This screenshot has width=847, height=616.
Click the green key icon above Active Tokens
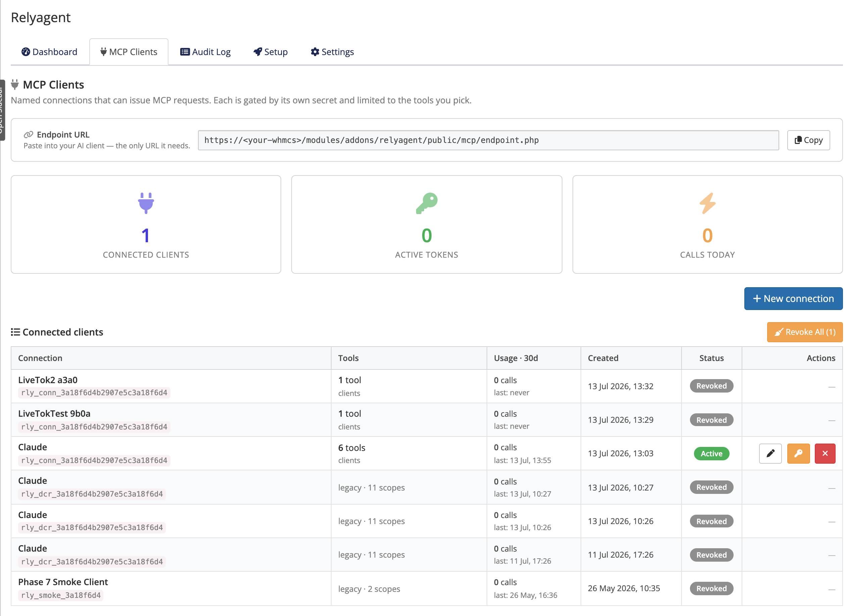point(427,203)
